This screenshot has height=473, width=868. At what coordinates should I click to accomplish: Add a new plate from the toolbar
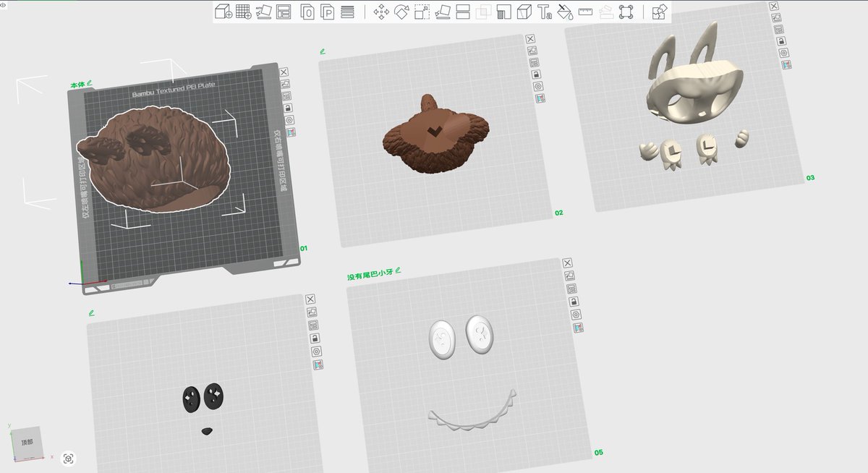[x=243, y=12]
